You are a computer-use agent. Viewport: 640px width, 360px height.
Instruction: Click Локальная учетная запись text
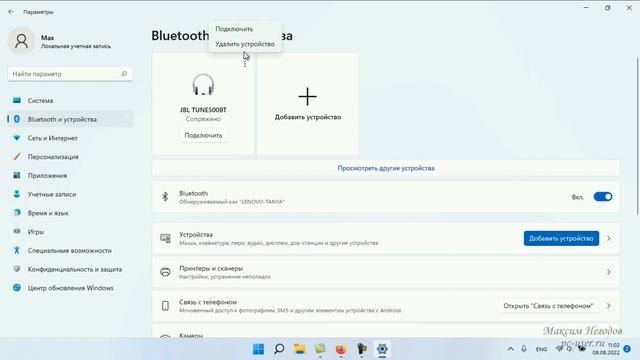[76, 46]
